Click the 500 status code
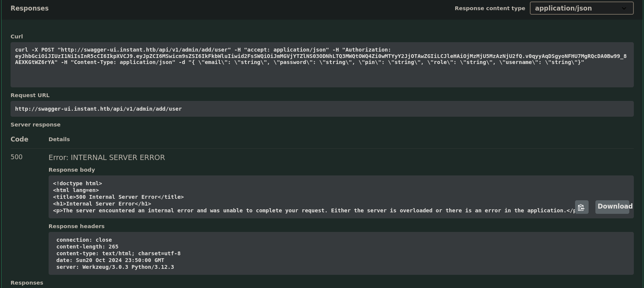This screenshot has height=288, width=644. coord(17,157)
